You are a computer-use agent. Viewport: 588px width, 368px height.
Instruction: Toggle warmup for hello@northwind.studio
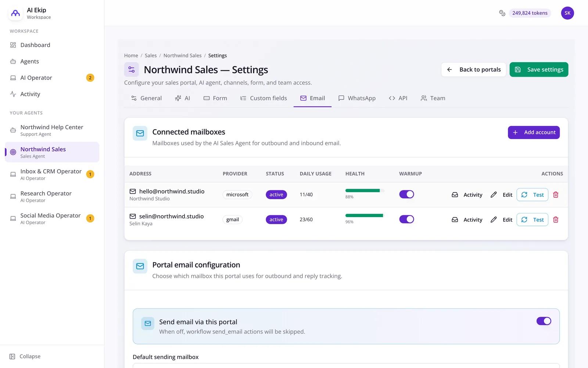406,194
